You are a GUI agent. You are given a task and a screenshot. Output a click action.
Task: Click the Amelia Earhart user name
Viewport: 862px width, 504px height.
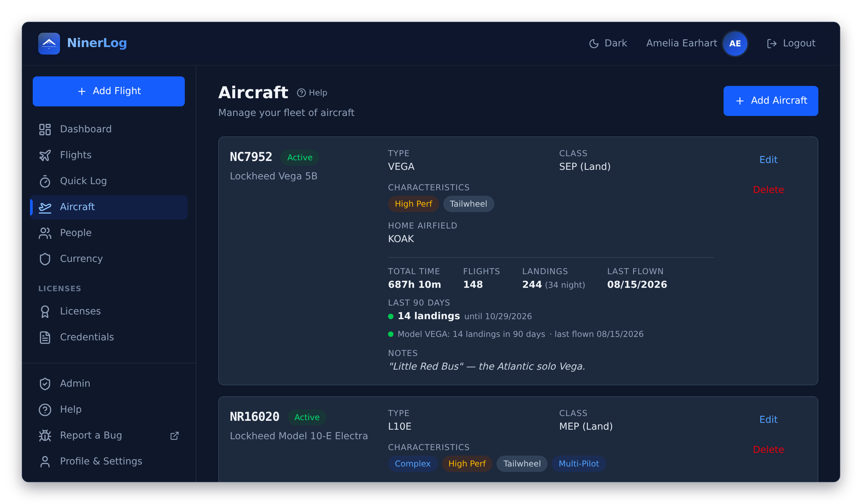pos(681,43)
